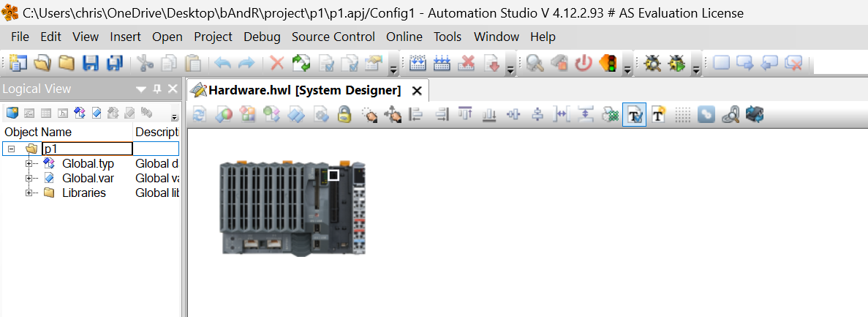Toggle the dotted grid display icon
The image size is (868, 317).
pyautogui.click(x=683, y=115)
